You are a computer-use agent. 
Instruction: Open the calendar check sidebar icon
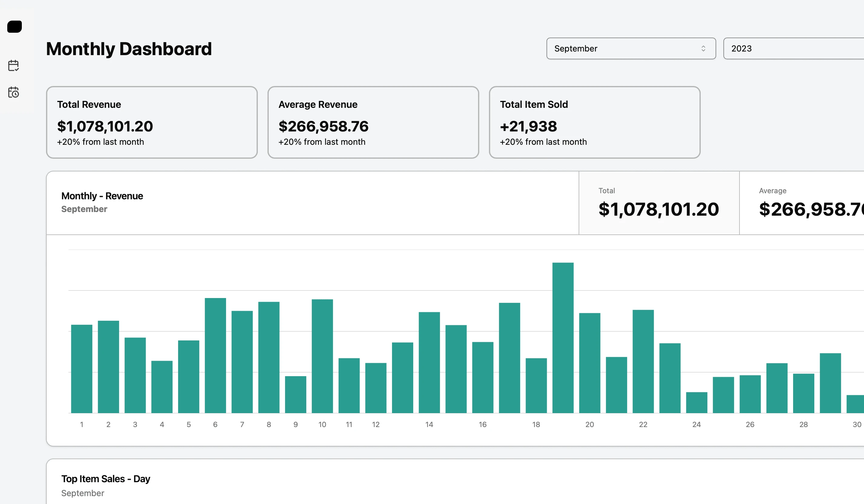tap(13, 65)
